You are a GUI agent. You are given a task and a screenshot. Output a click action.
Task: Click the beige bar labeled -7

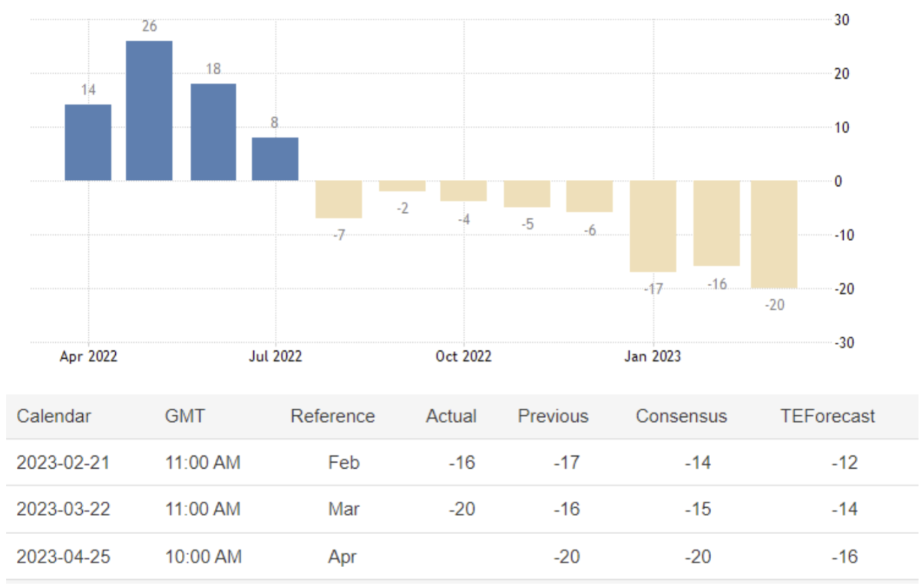[x=338, y=199]
